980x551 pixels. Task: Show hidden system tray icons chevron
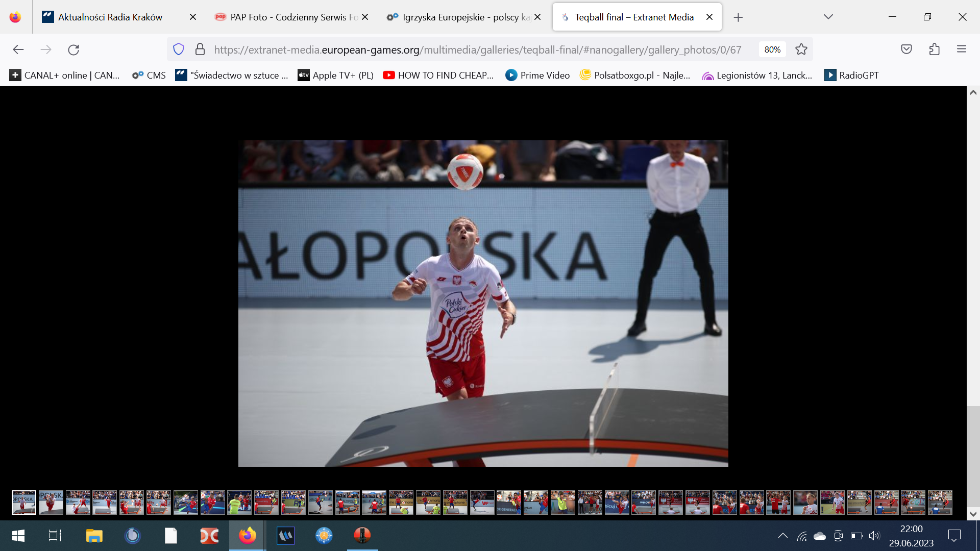(782, 536)
